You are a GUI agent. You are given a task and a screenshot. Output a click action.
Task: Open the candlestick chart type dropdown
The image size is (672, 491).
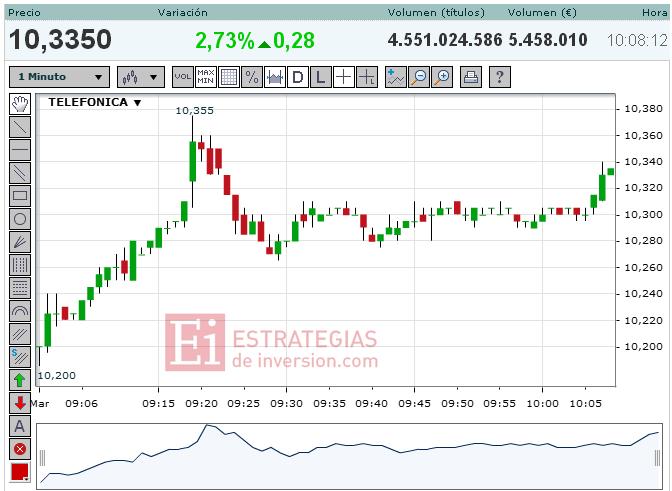141,77
